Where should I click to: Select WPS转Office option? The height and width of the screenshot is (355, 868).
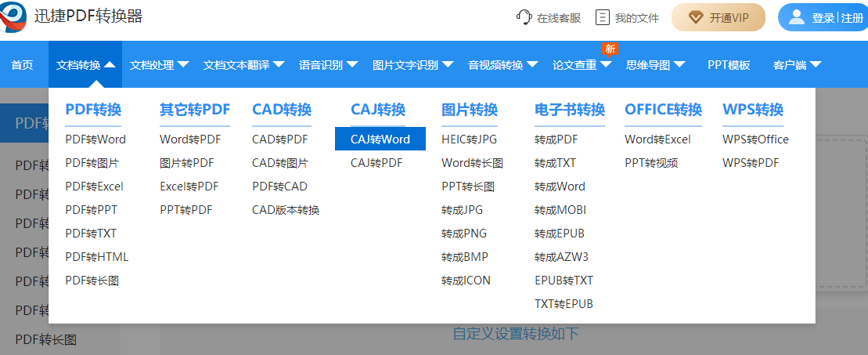pyautogui.click(x=755, y=139)
